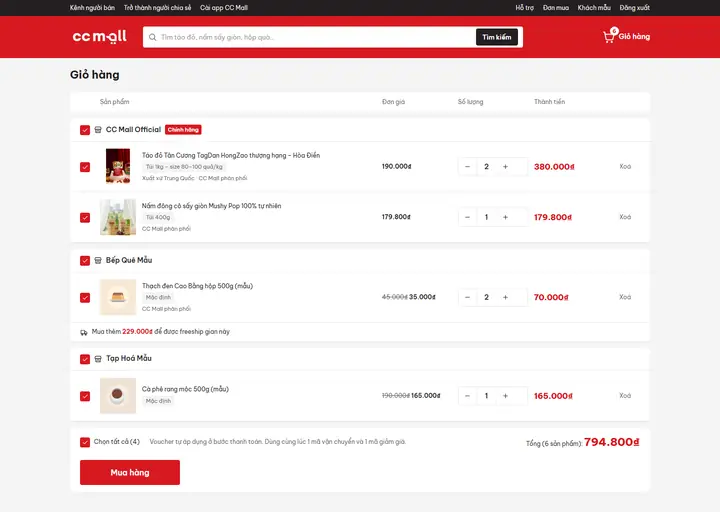Click the CC Mall logo

(x=100, y=36)
